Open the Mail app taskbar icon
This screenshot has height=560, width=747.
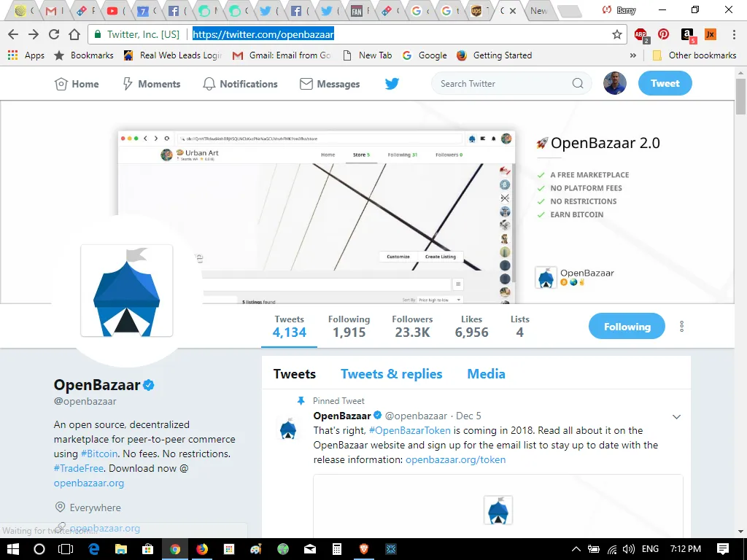coord(309,549)
